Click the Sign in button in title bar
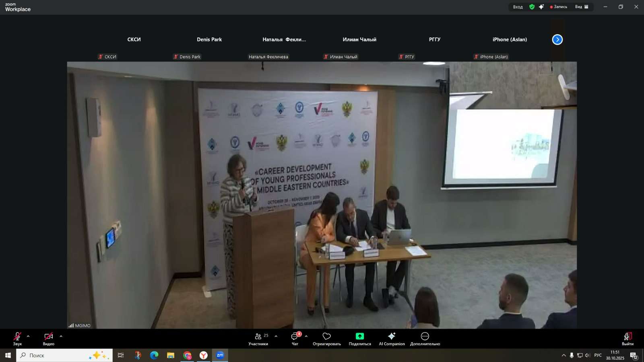 click(518, 7)
